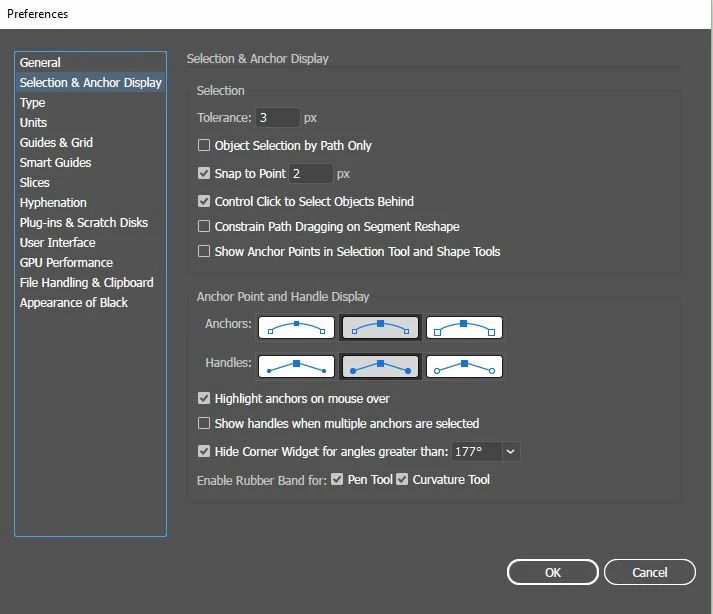This screenshot has height=614, width=713.
Task: Select the largest anchor size option
Action: tap(464, 327)
